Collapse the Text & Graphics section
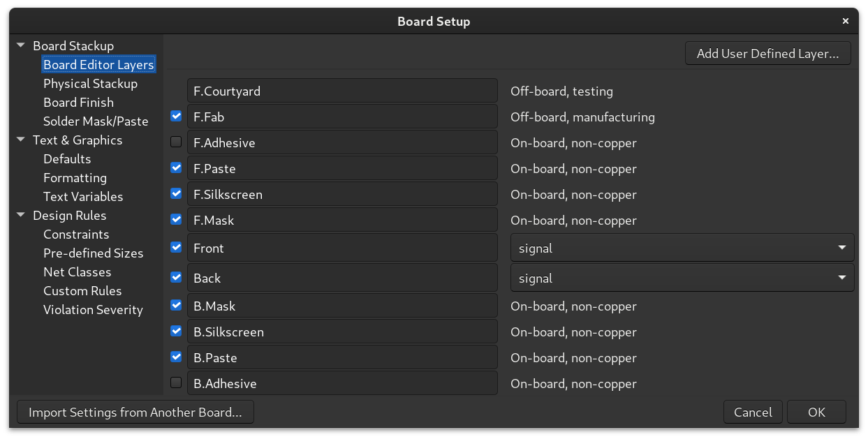The width and height of the screenshot is (868, 439). click(20, 140)
